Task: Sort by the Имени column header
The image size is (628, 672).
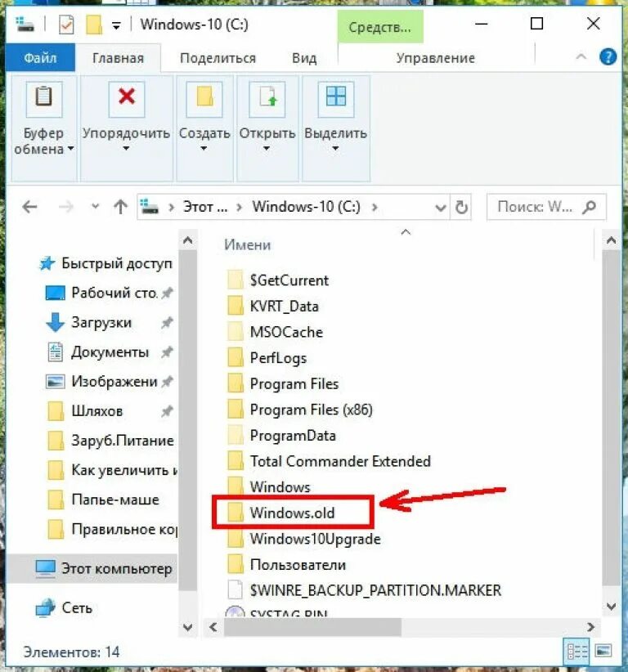Action: point(247,244)
